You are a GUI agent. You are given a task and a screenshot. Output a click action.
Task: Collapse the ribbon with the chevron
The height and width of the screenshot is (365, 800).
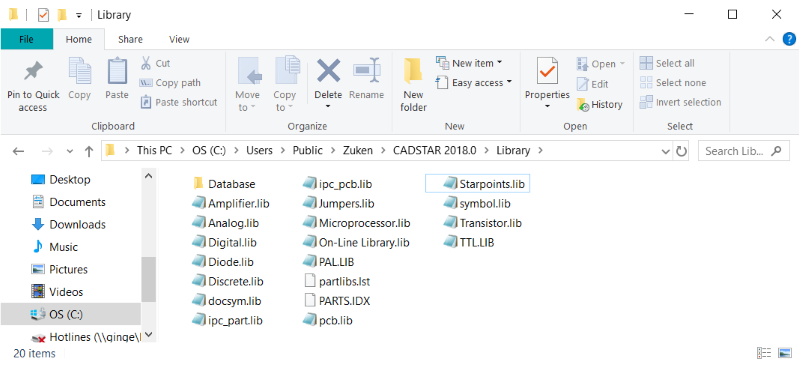[x=769, y=39]
